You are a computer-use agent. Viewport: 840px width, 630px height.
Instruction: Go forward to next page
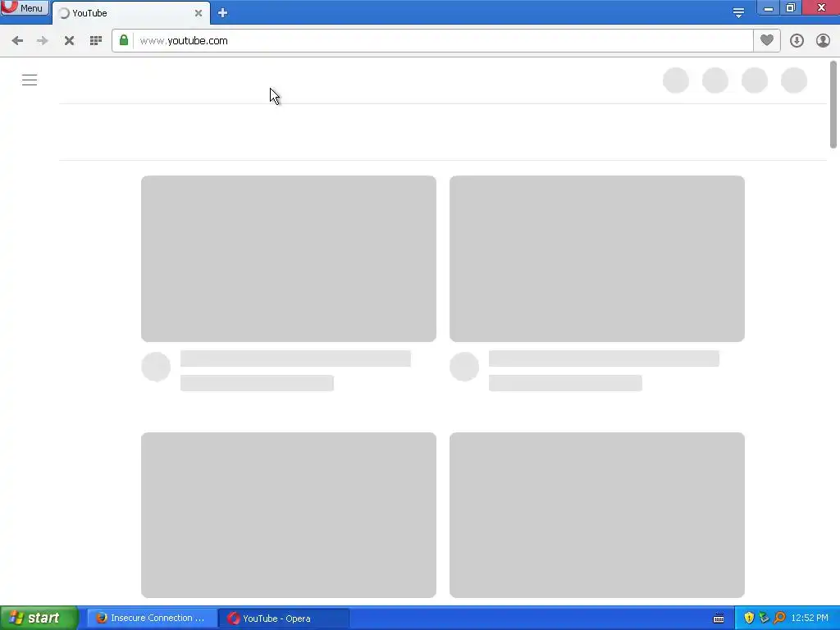[x=43, y=41]
